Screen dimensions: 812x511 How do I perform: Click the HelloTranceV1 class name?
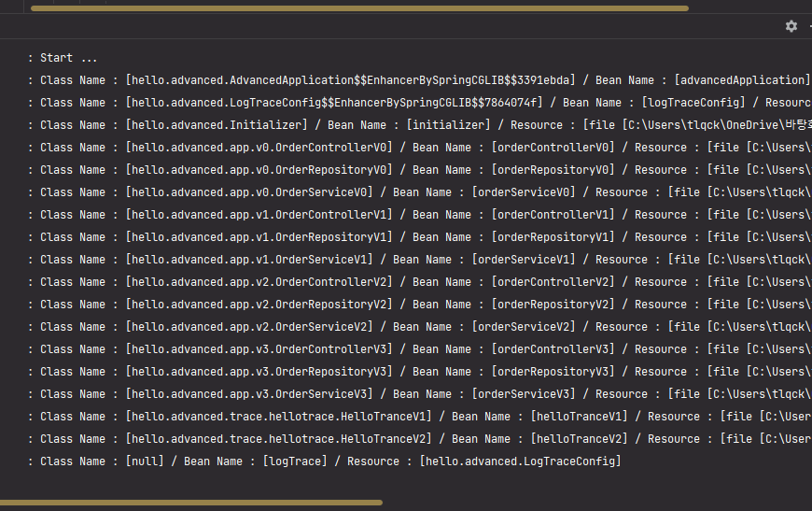coord(279,416)
